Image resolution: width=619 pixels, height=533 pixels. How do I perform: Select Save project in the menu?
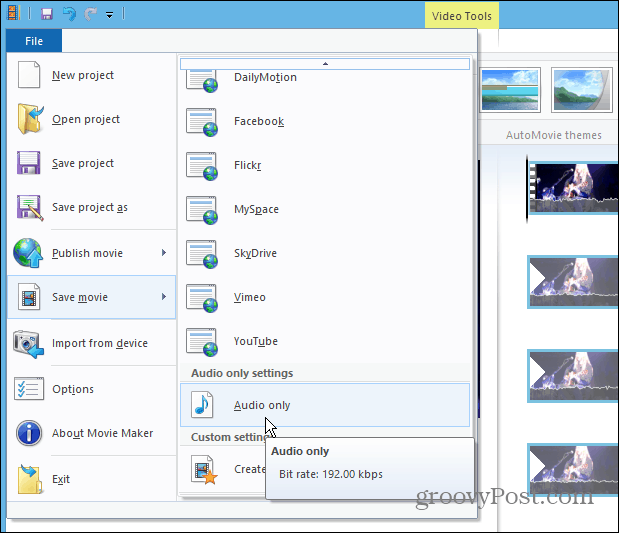83,163
